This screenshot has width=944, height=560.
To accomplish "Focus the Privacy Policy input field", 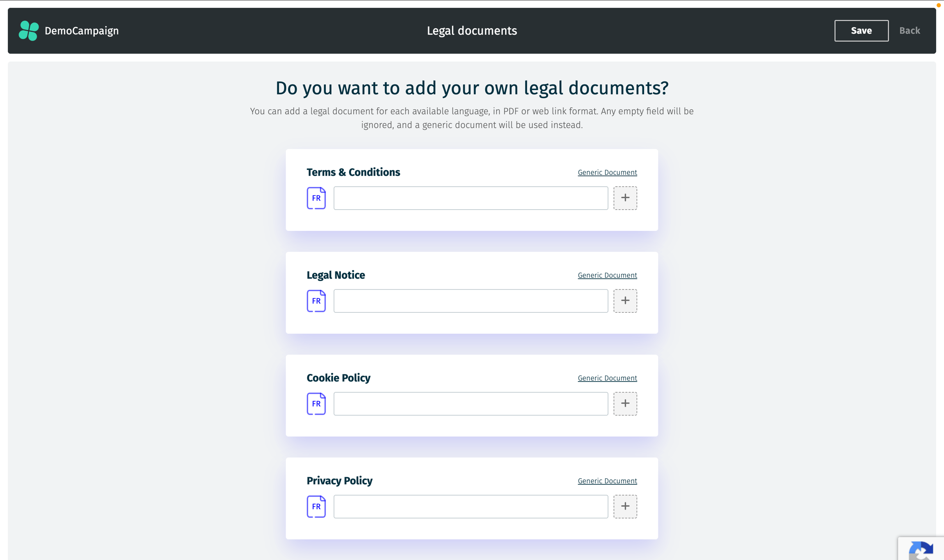I will tap(470, 506).
